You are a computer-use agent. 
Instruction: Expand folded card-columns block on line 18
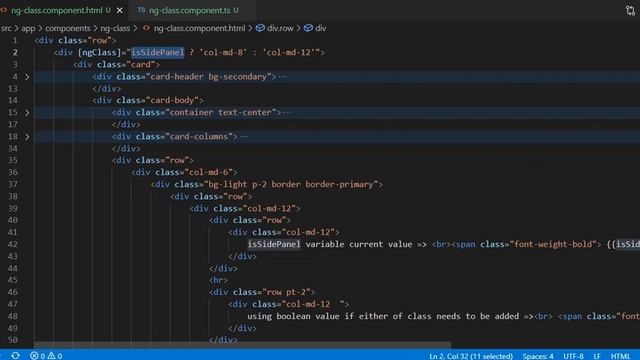(x=27, y=137)
